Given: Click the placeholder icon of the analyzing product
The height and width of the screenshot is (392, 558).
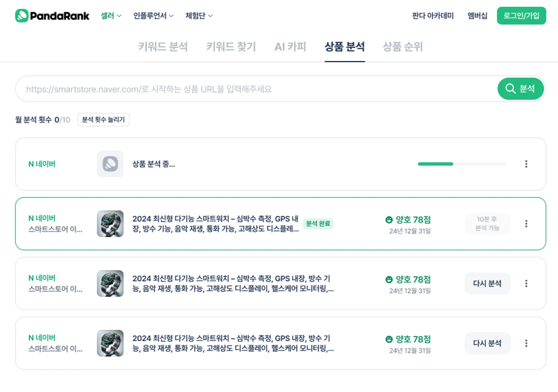Looking at the screenshot, I should [x=110, y=164].
